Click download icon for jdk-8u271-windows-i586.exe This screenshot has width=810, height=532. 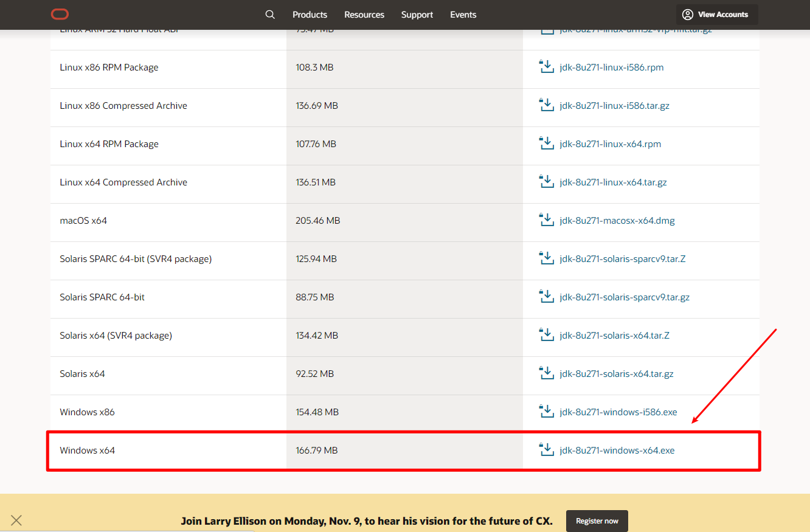(x=546, y=412)
